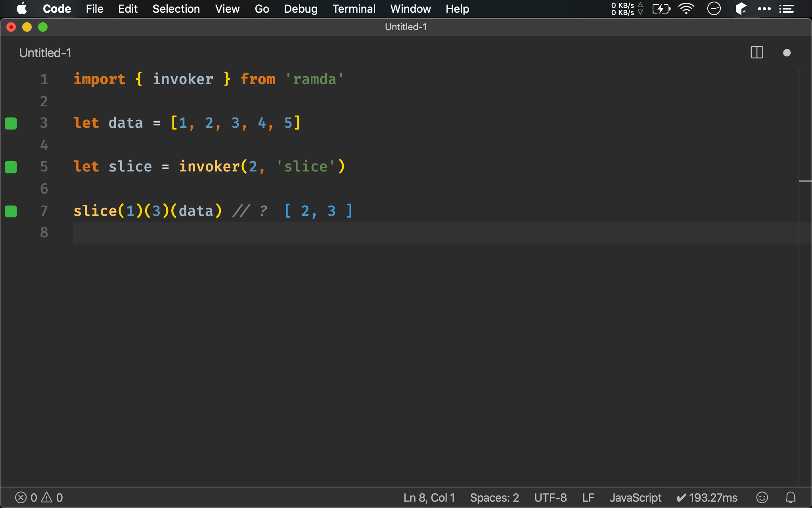Open the Notification Center list icon

(x=786, y=9)
